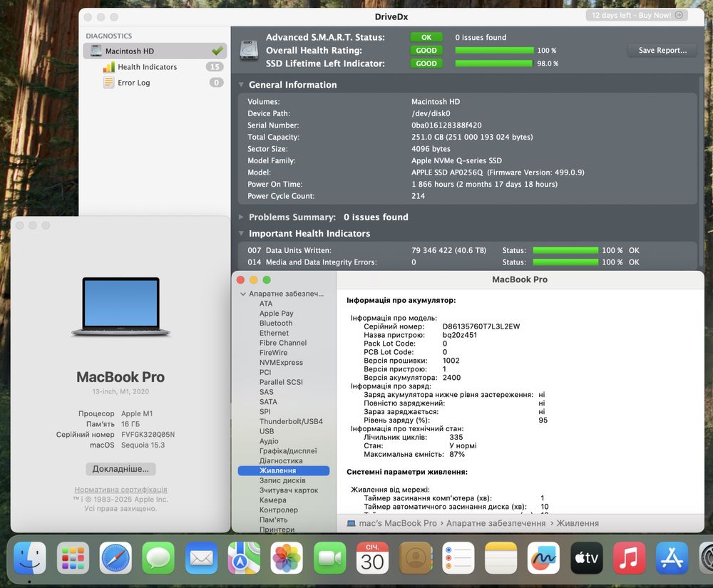Launch Freeform from the Dock
This screenshot has height=588, width=713.
tap(544, 557)
